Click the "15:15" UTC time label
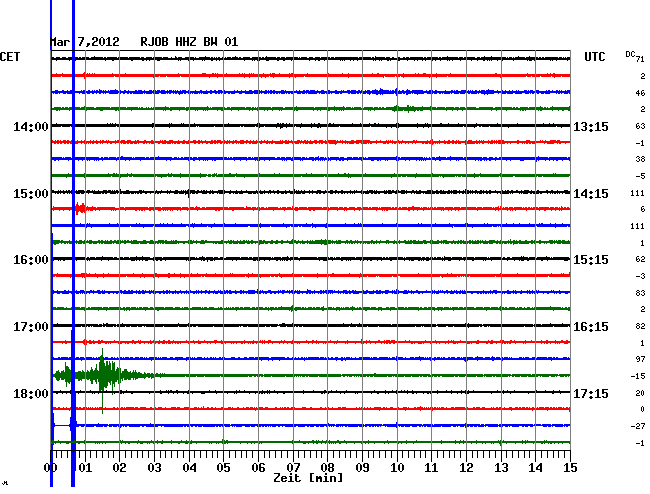This screenshot has height=494, width=650. point(591,260)
